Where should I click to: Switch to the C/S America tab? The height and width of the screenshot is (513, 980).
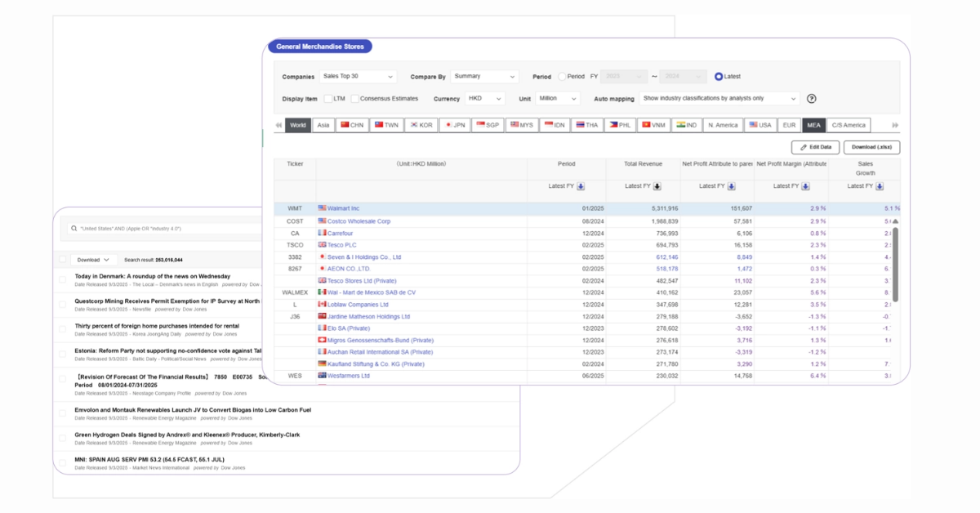coord(849,125)
